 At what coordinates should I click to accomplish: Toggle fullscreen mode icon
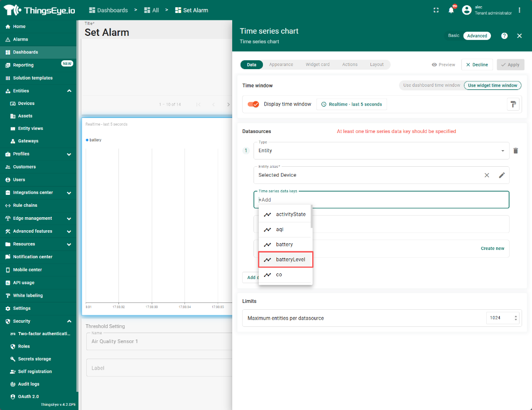(436, 10)
